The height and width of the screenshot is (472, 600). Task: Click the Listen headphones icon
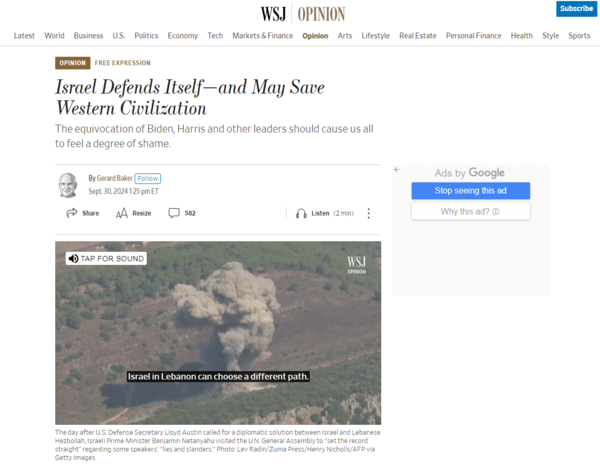(x=301, y=213)
